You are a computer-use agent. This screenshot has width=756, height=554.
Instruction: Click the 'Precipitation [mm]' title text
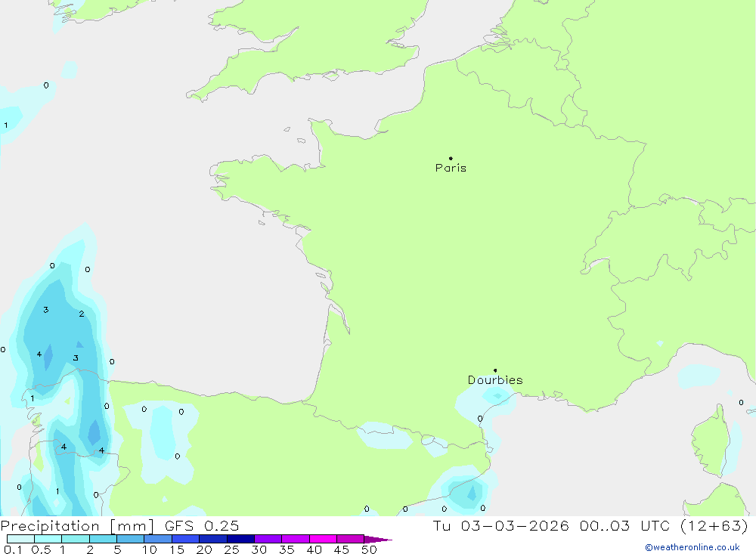tap(77, 525)
